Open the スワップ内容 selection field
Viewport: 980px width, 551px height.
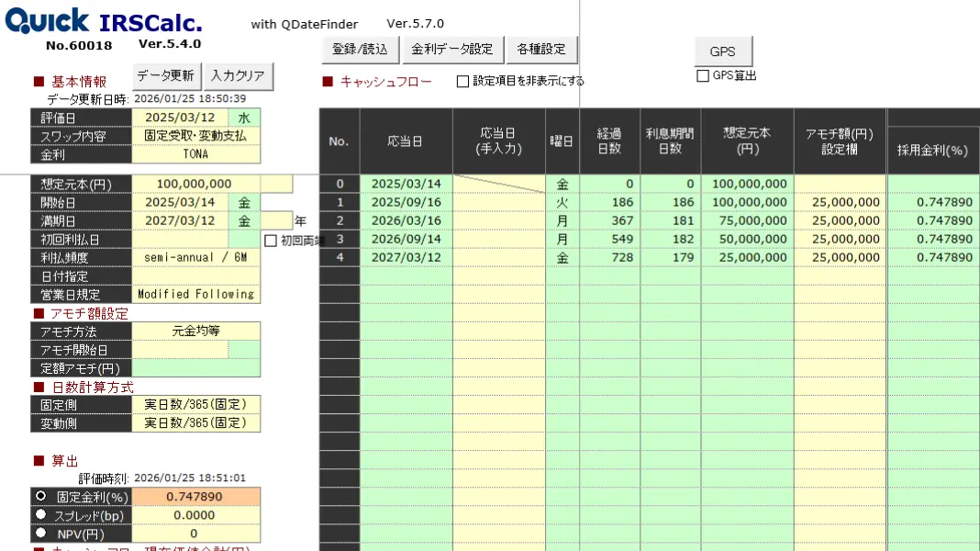coord(195,136)
